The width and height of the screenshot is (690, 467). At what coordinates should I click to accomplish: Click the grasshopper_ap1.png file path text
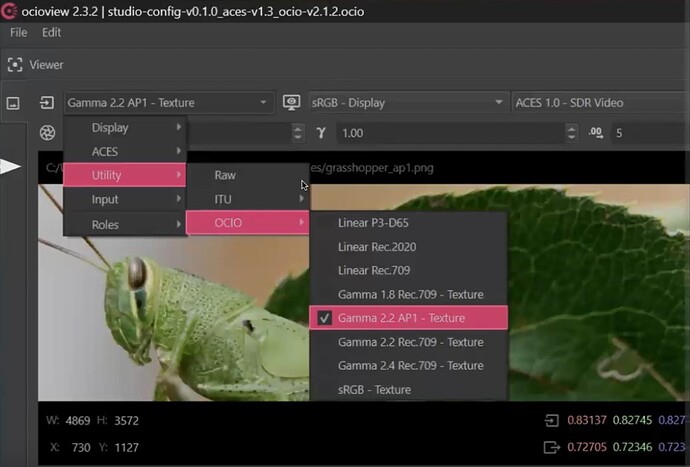372,168
